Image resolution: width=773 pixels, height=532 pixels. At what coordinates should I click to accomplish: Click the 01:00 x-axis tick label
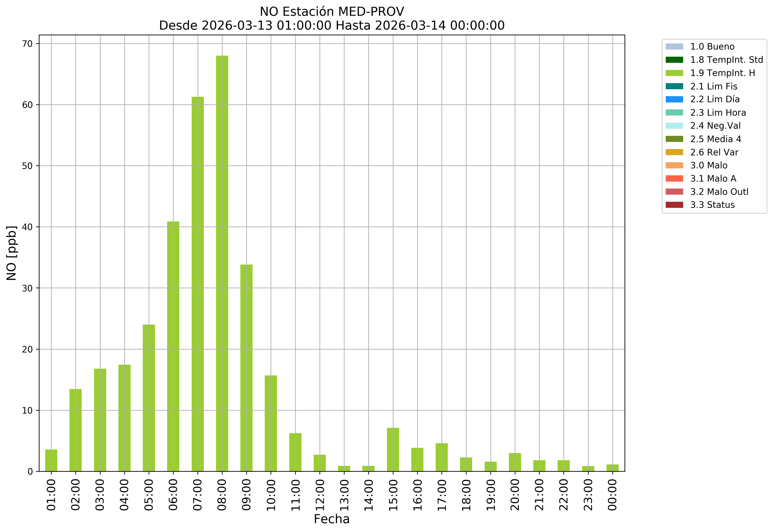[51, 495]
